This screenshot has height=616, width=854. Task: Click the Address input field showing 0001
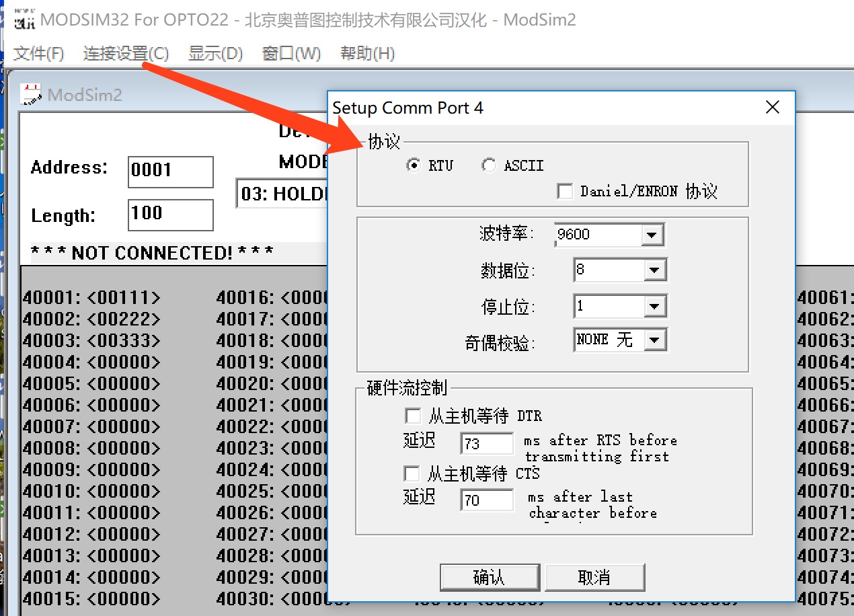[170, 171]
